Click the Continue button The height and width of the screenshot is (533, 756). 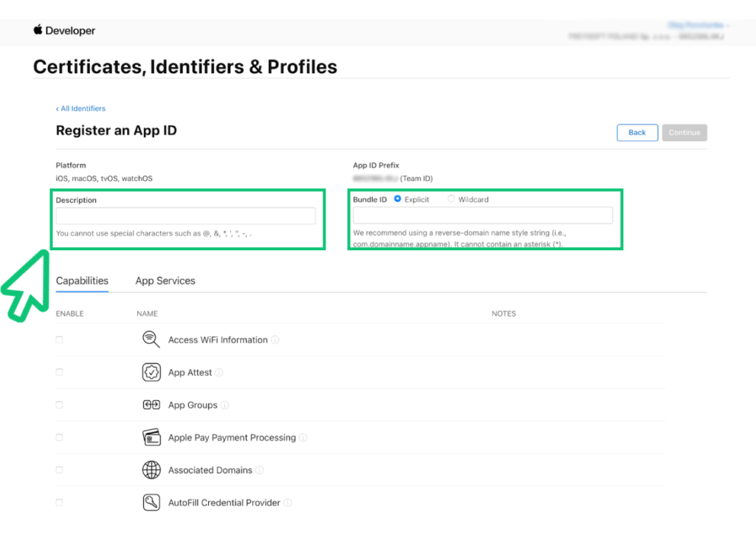click(x=684, y=133)
